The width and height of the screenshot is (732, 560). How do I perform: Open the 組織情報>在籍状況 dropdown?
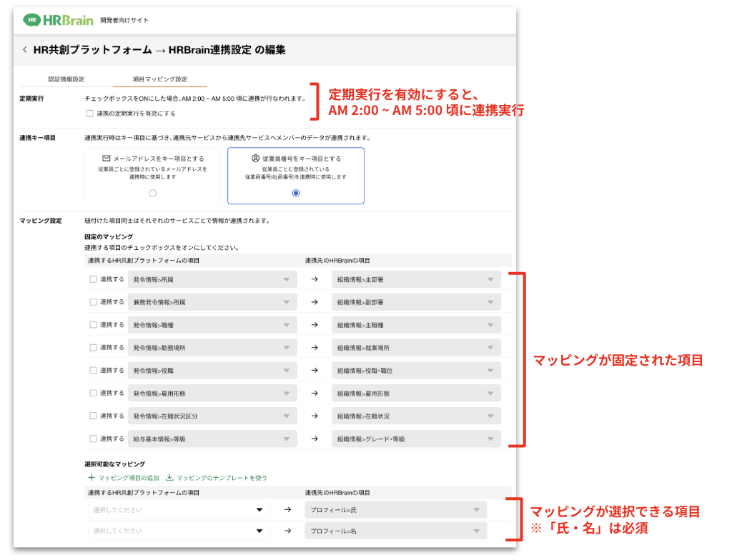(x=417, y=416)
